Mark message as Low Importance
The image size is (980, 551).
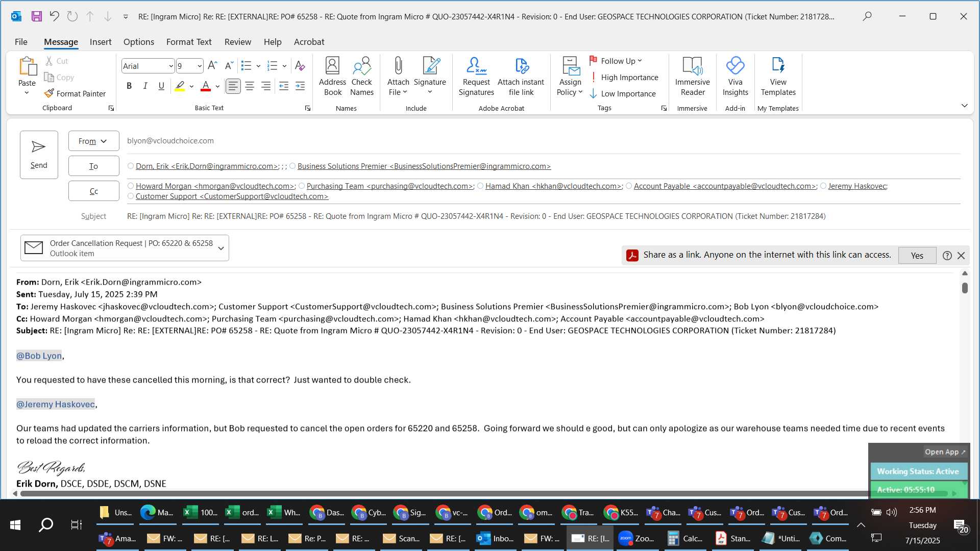(623, 93)
